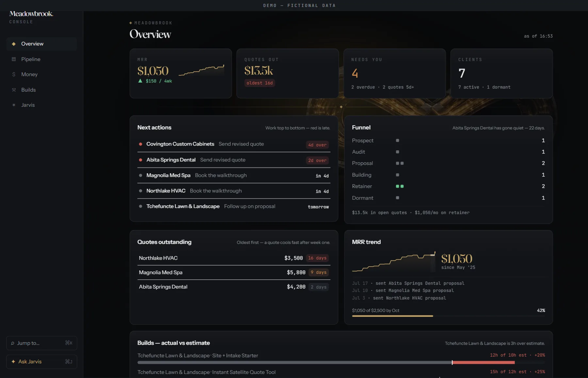Viewport: 588px width, 378px height.
Task: Click the Building funnel square
Action: (x=398, y=175)
